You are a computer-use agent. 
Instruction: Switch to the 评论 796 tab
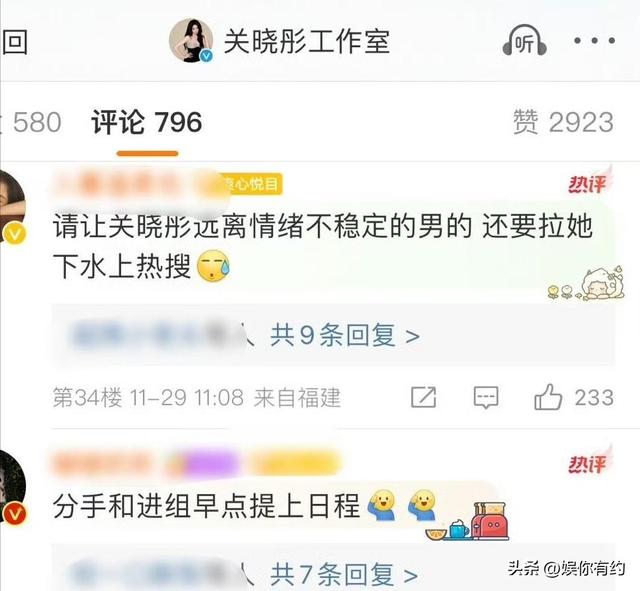147,122
